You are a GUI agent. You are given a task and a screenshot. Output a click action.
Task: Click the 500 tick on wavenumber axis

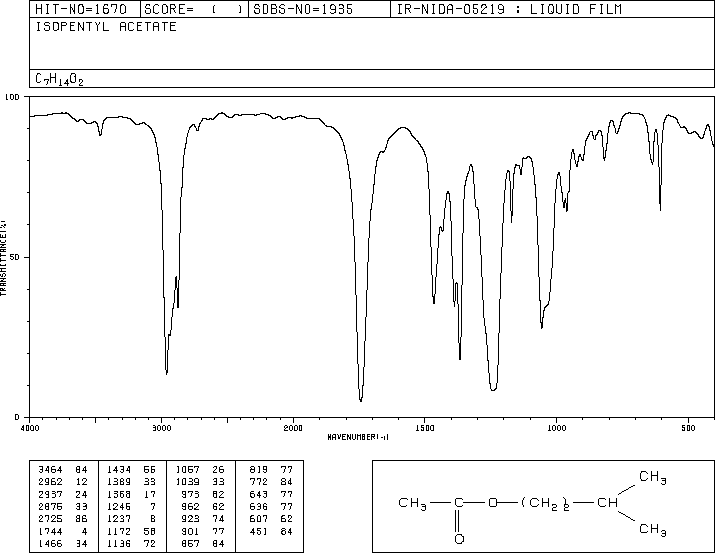(x=688, y=428)
